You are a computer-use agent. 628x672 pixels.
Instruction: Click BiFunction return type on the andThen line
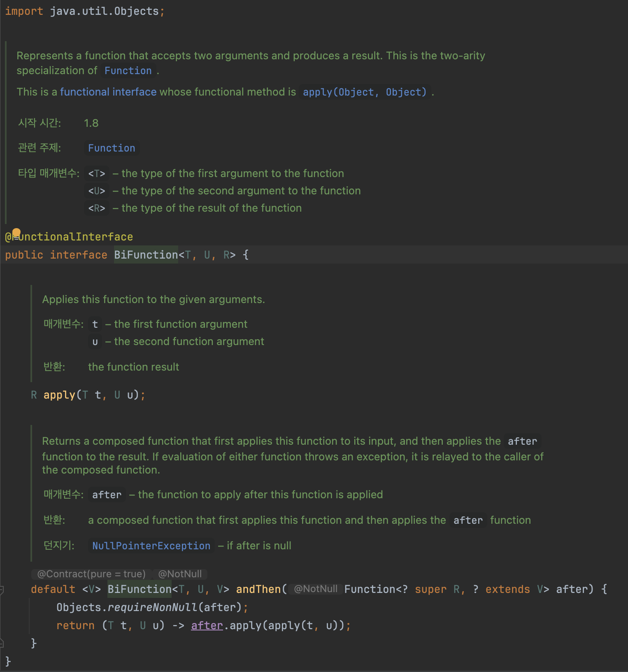point(140,589)
